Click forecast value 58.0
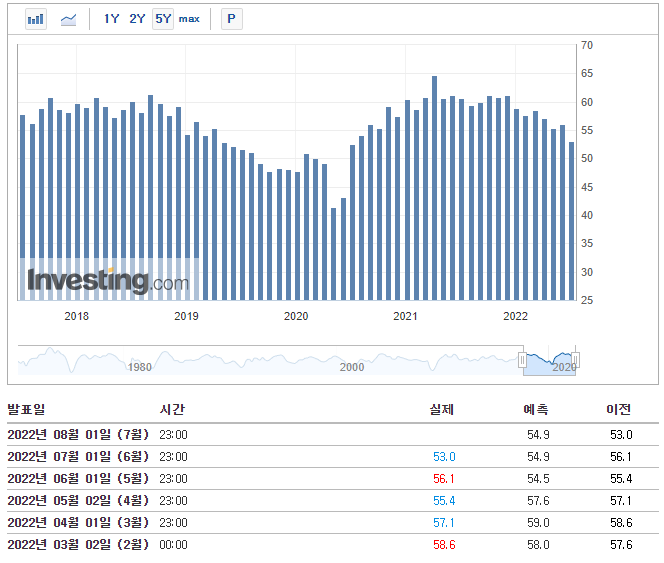Viewport: 664px width, 563px height. pos(538,545)
